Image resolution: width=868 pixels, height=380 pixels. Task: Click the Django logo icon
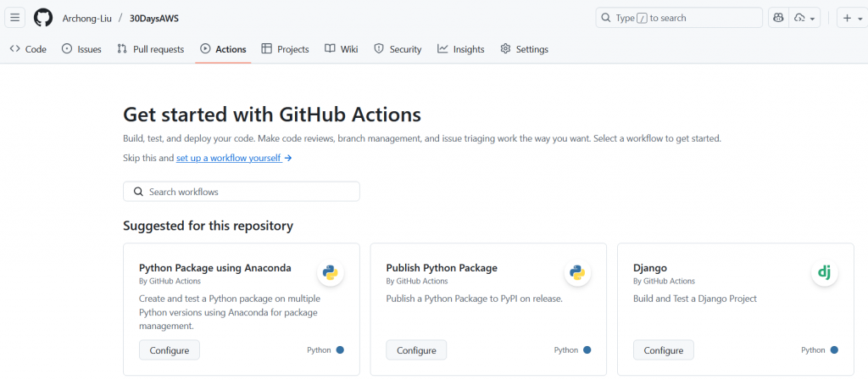pyautogui.click(x=824, y=272)
